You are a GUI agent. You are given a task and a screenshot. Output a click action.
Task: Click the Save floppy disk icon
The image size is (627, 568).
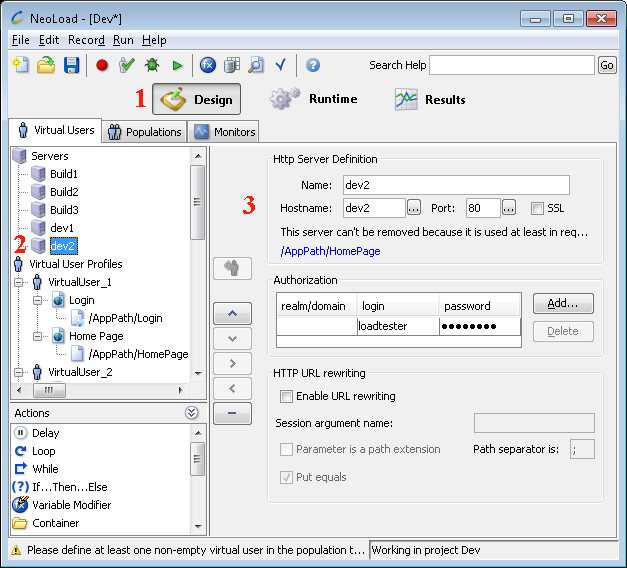pos(71,65)
